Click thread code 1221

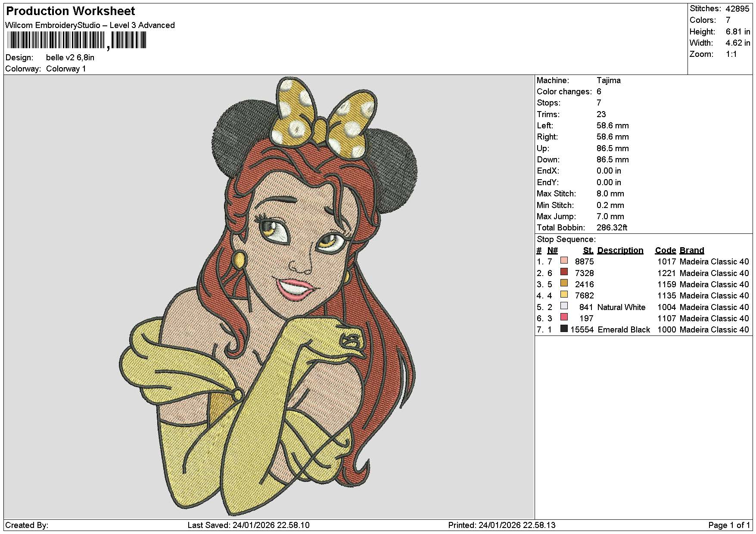click(667, 273)
